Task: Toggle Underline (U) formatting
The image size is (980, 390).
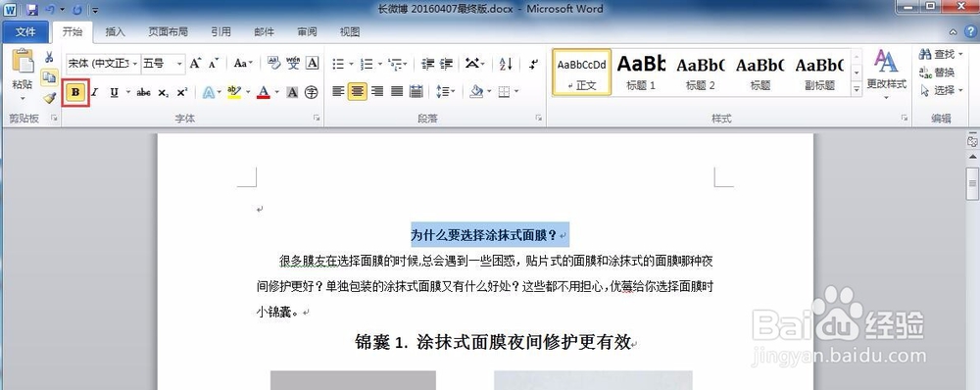Action: [114, 92]
